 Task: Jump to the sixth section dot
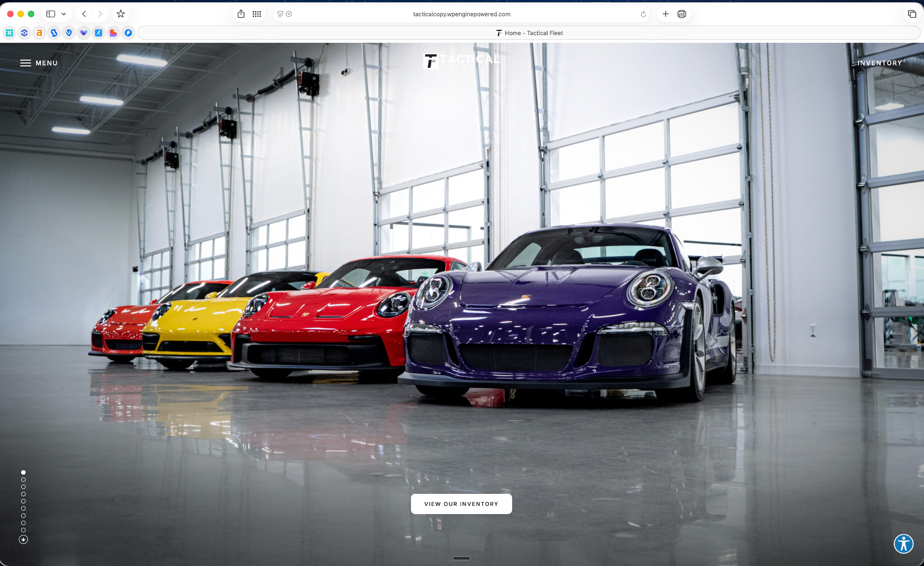coord(23,508)
